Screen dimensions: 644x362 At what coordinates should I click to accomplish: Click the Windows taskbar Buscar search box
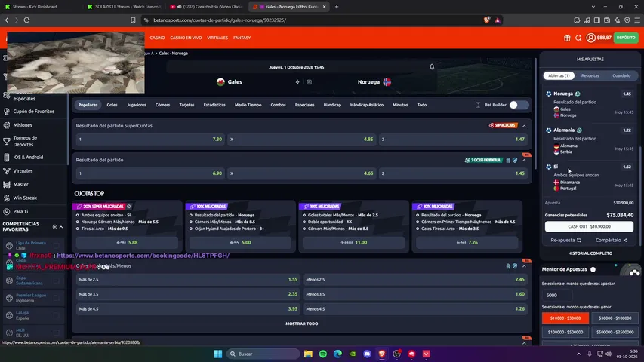(263, 354)
